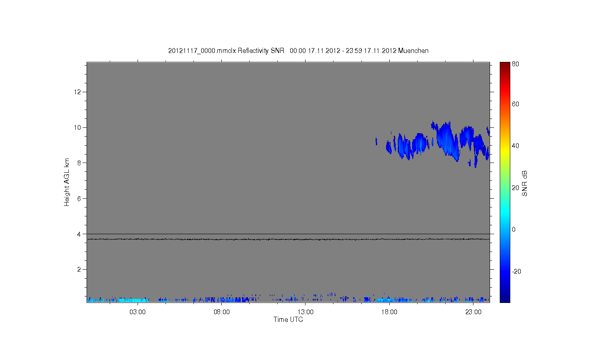Image resolution: width=607 pixels, height=364 pixels.
Task: Click the height tick label 8
Action: (x=79, y=163)
